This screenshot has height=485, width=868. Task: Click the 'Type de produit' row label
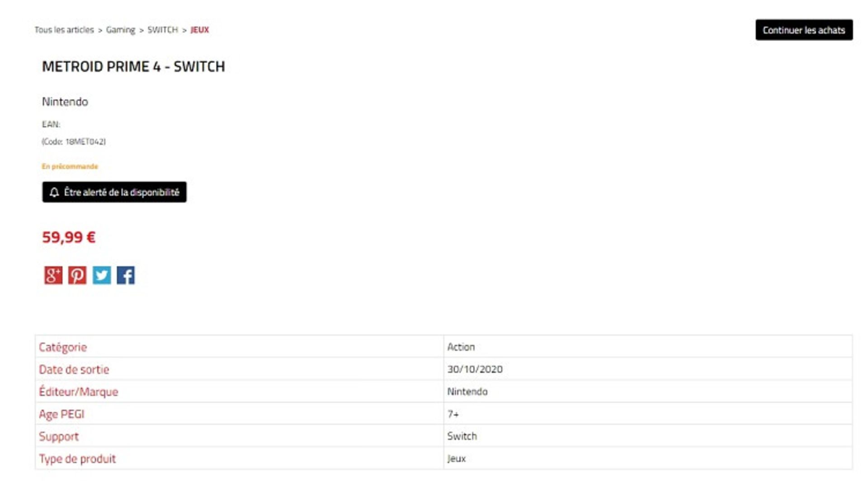(x=77, y=459)
